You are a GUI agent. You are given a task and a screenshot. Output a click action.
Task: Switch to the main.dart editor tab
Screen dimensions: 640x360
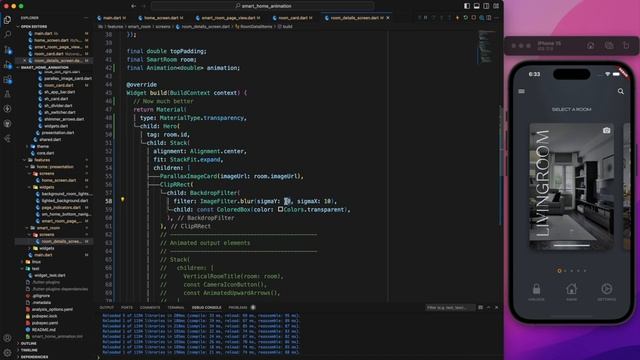111,18
